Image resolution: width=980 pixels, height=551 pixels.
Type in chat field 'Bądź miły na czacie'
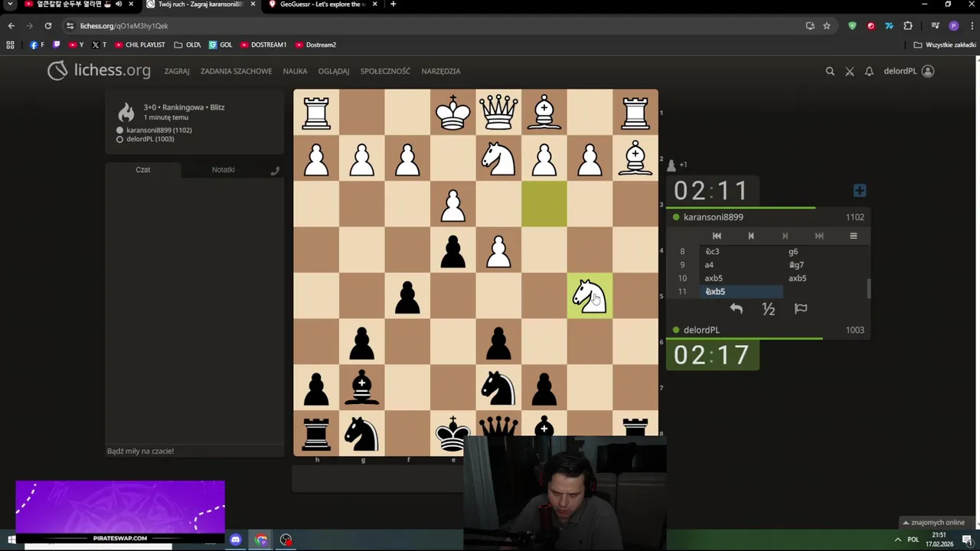194,451
